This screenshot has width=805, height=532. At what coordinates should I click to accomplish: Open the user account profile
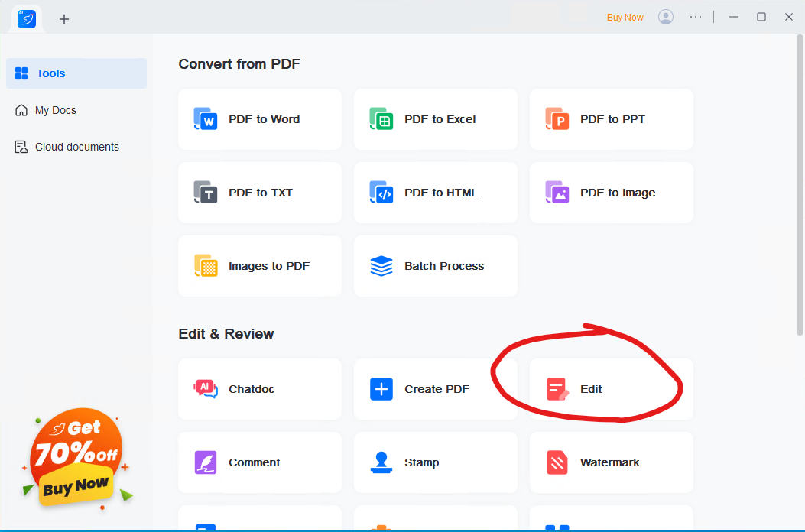665,16
